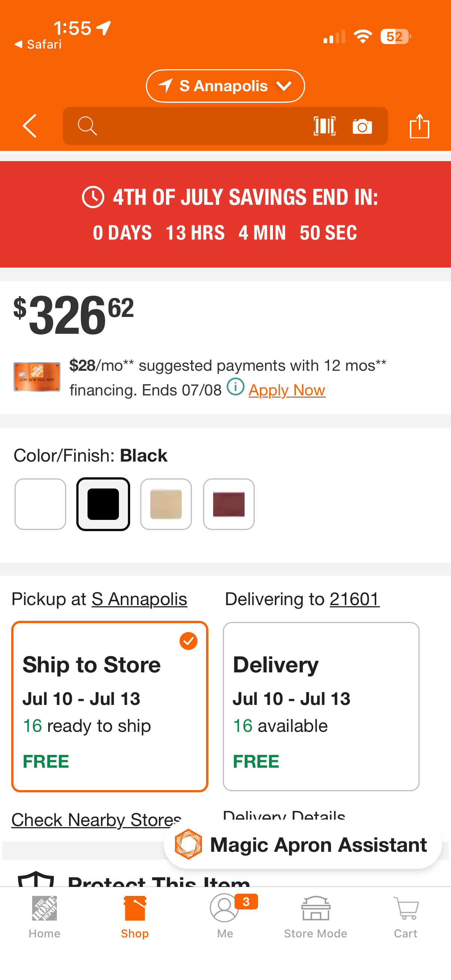Viewport: 451px width, 980px height.
Task: Open Store Mode icon
Action: click(316, 917)
